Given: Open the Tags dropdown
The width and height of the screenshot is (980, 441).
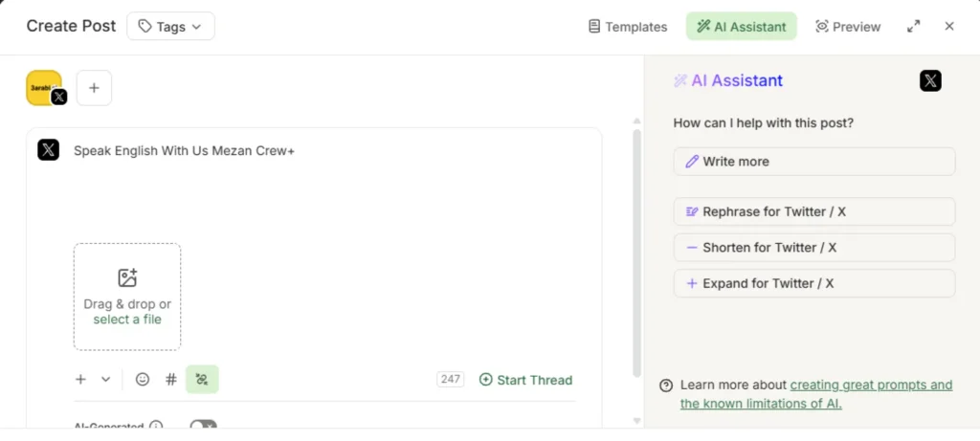Looking at the screenshot, I should pyautogui.click(x=170, y=26).
